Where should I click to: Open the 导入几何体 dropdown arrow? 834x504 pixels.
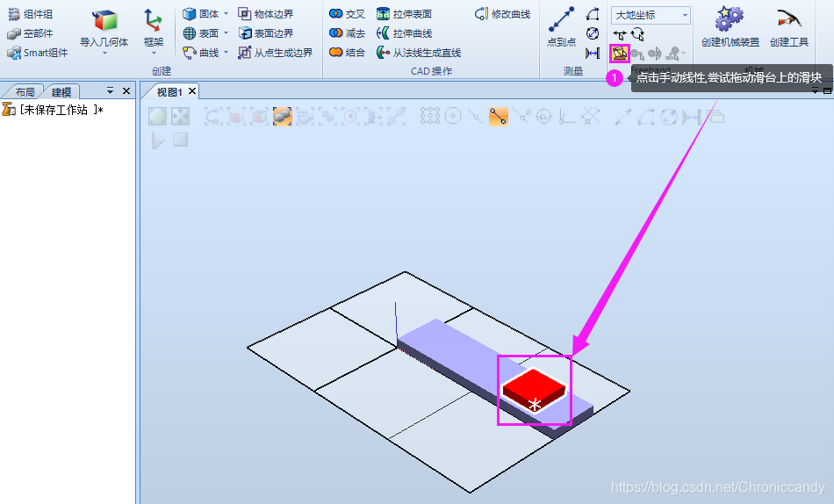click(104, 54)
